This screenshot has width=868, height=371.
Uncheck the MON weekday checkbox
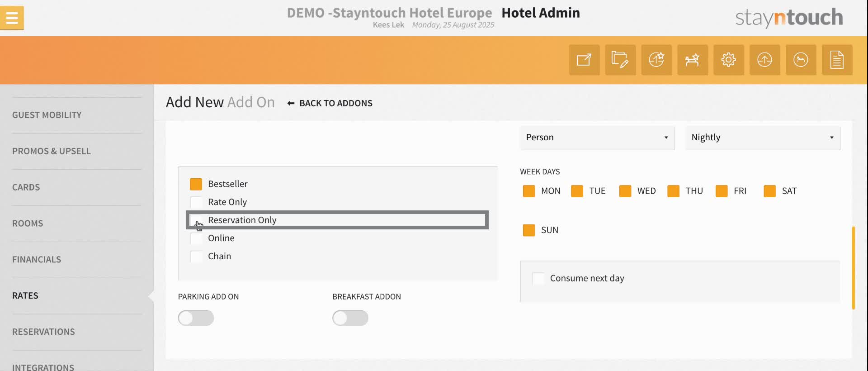pyautogui.click(x=529, y=191)
